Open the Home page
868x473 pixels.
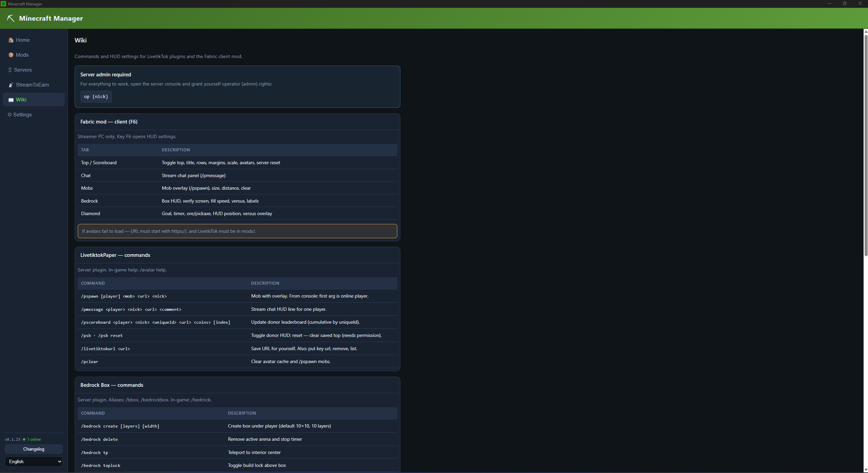point(34,40)
